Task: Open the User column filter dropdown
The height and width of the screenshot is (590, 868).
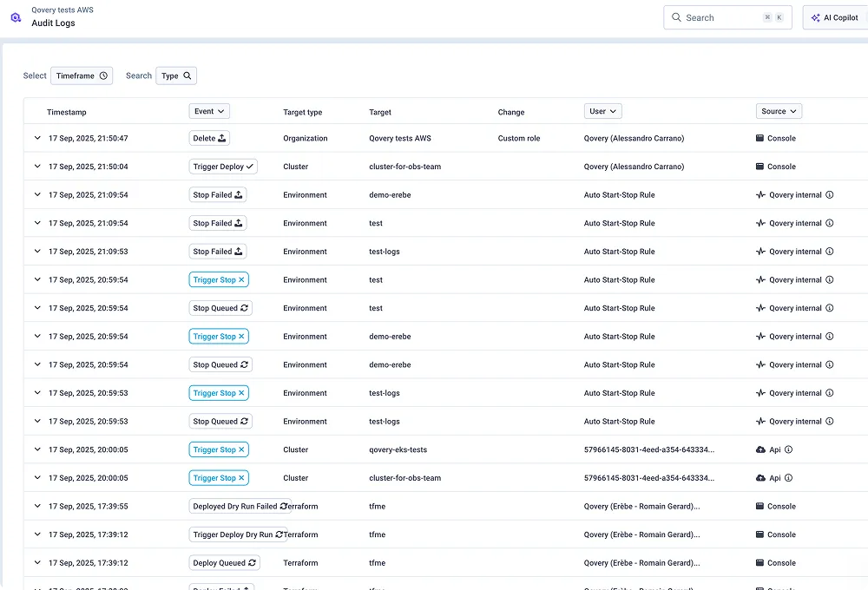Action: (x=603, y=111)
